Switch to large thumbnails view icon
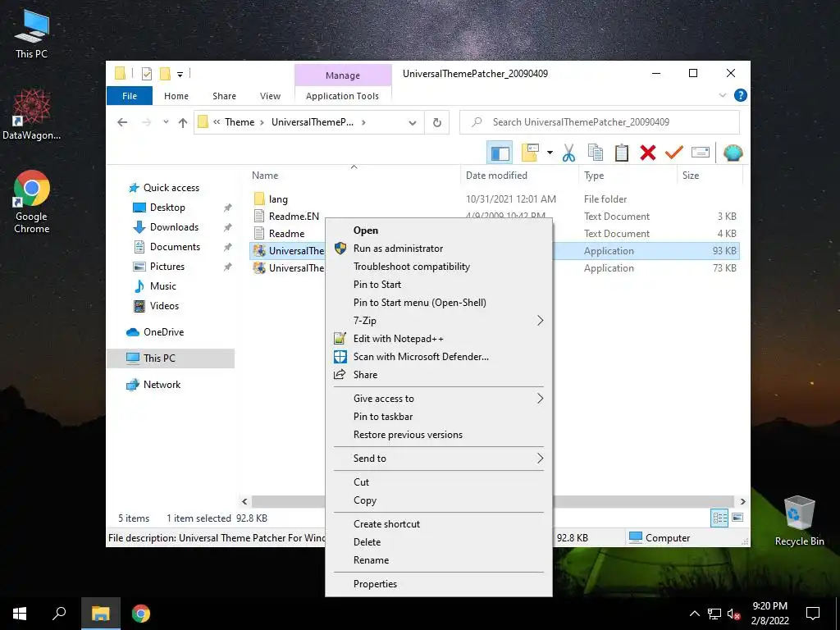 pyautogui.click(x=737, y=518)
